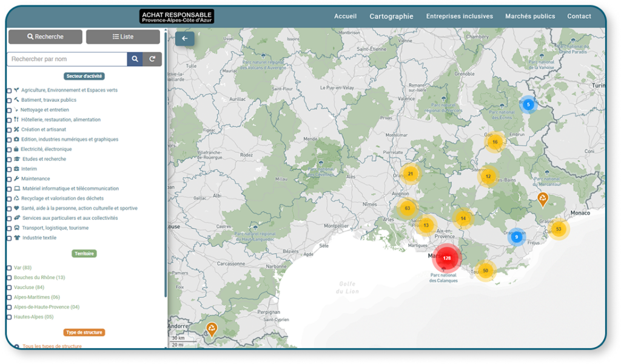Switch to the Liste view button

click(x=123, y=37)
